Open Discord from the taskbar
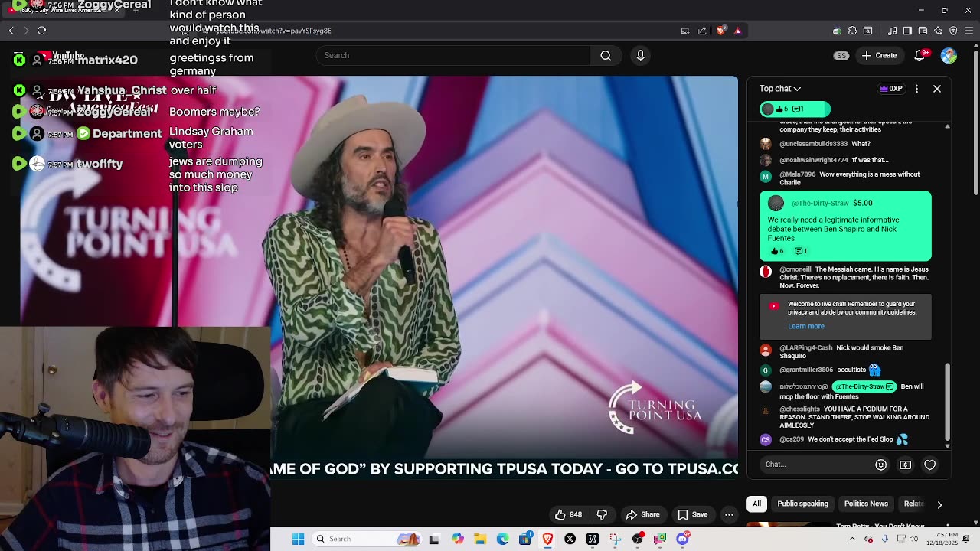 point(682,539)
